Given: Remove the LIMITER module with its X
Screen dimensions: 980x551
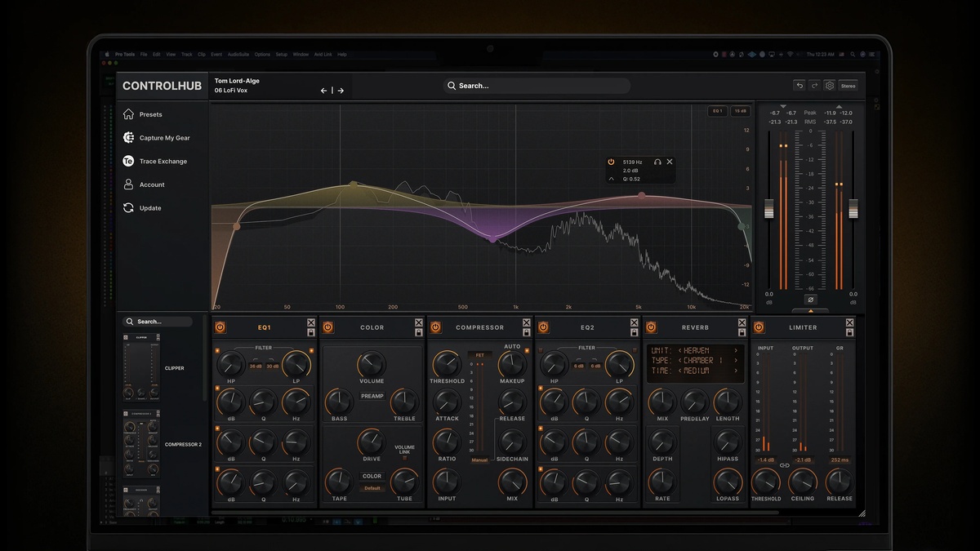Looking at the screenshot, I should pos(849,323).
